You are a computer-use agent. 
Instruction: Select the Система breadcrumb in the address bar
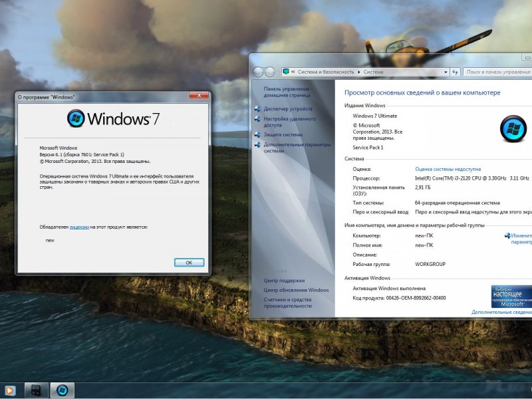tap(373, 72)
